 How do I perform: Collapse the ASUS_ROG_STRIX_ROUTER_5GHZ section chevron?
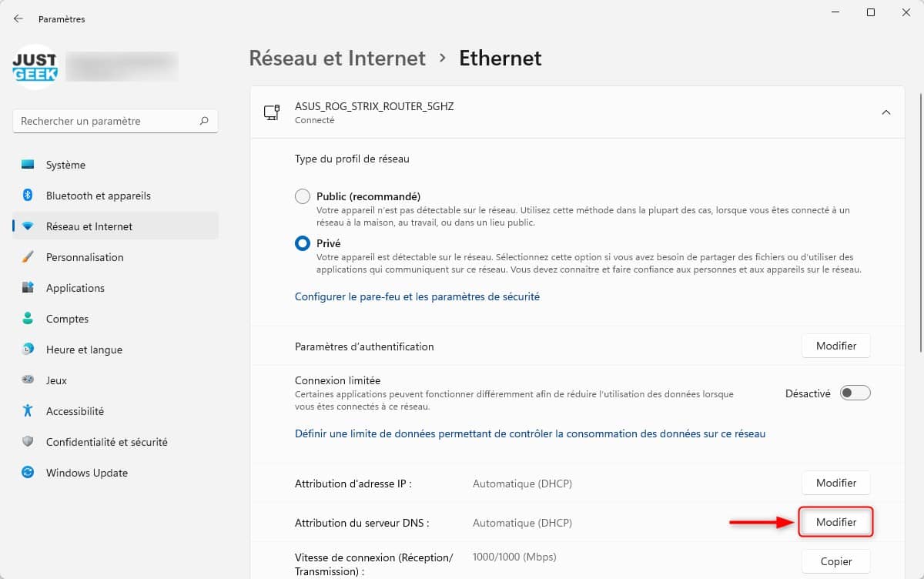tap(886, 112)
